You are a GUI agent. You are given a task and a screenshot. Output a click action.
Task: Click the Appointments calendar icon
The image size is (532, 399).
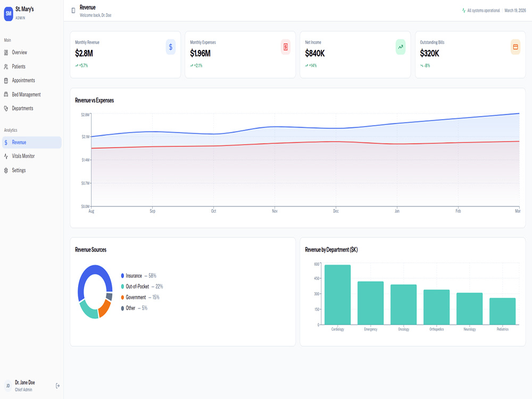point(6,81)
